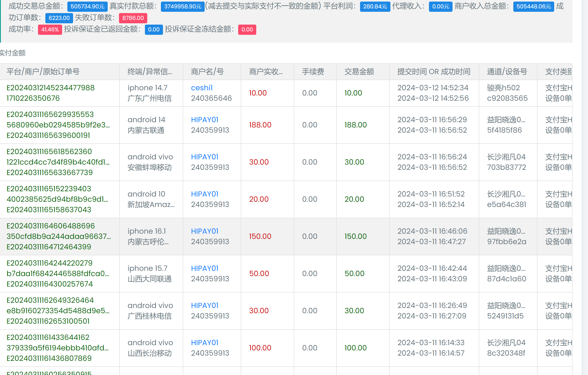The image size is (588, 375).
Task: Click the 终端/异常信息 column header
Action: (x=150, y=71)
